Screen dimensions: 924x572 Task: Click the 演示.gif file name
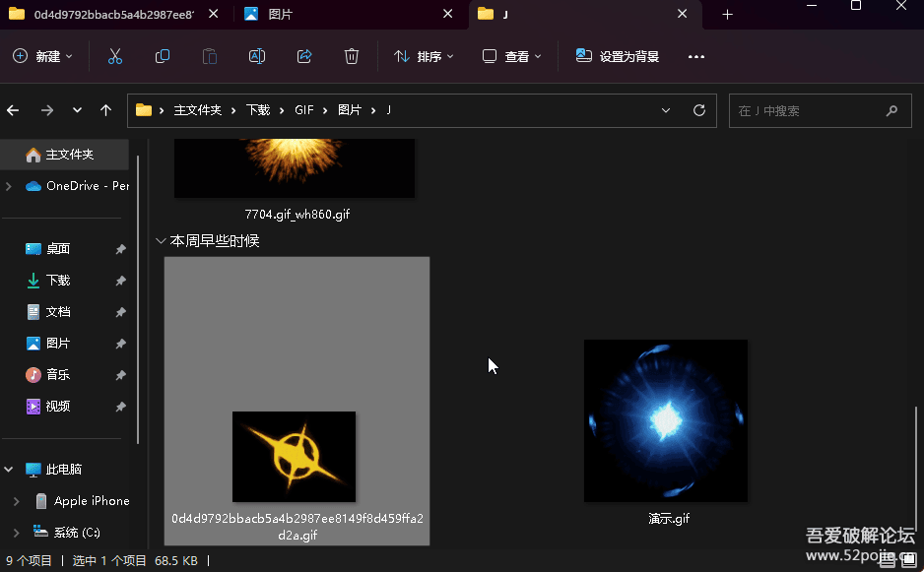coord(668,519)
